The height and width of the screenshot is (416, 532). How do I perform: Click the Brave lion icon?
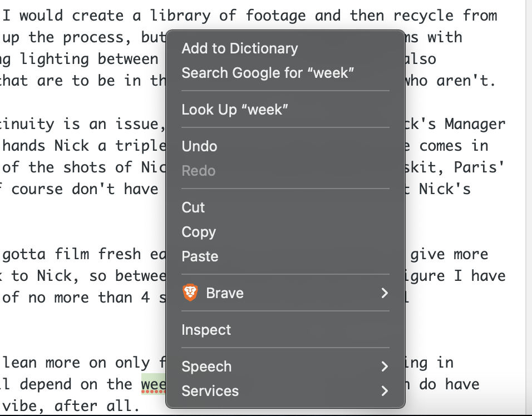(x=190, y=293)
